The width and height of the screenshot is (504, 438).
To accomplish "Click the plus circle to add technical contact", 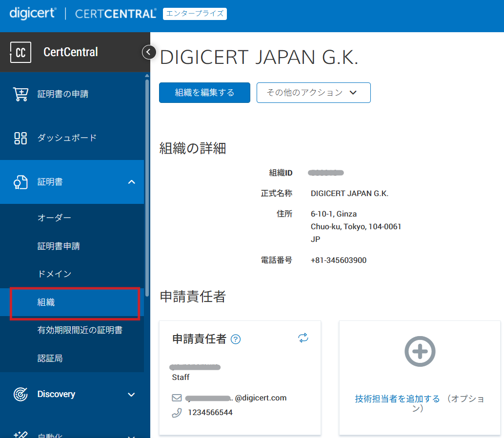I will tap(420, 351).
